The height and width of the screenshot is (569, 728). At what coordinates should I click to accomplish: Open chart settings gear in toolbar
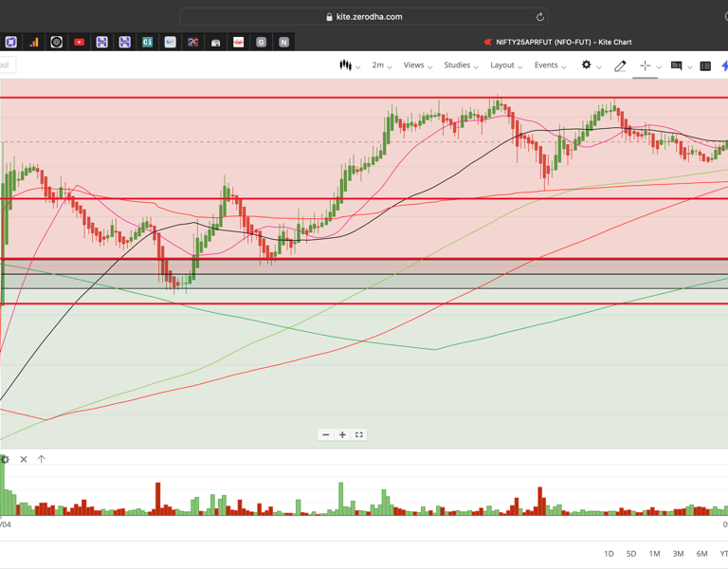click(x=587, y=65)
